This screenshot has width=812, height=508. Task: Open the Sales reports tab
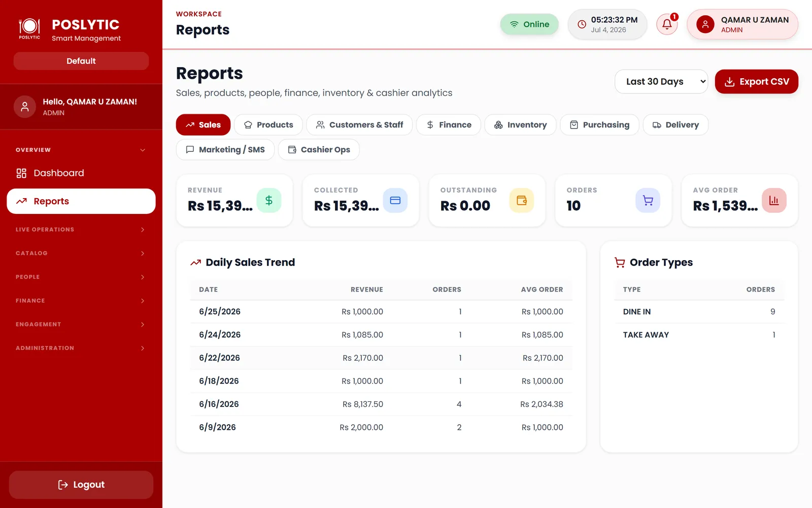pyautogui.click(x=203, y=125)
